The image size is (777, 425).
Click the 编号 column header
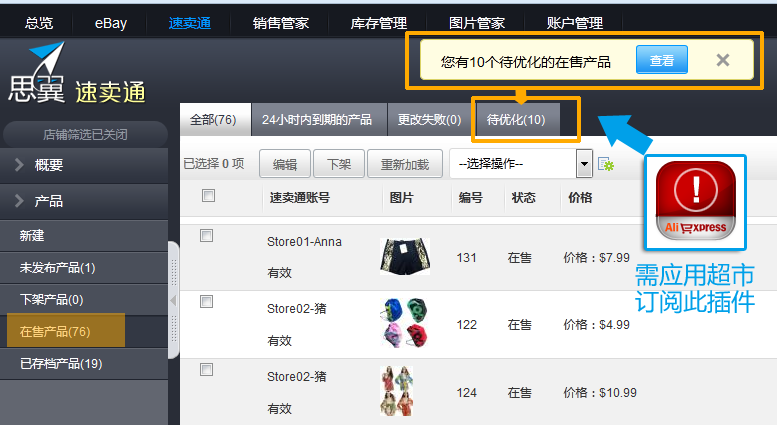pyautogui.click(x=470, y=198)
